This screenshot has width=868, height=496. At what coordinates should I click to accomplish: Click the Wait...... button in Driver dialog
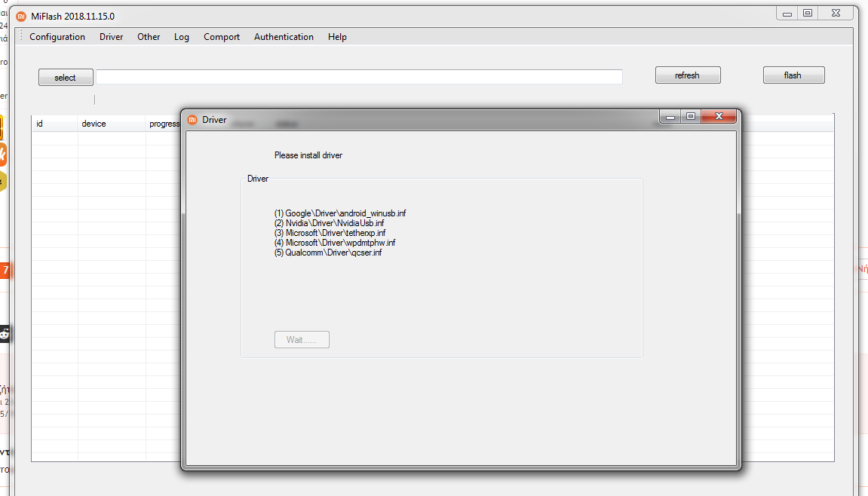pos(302,339)
